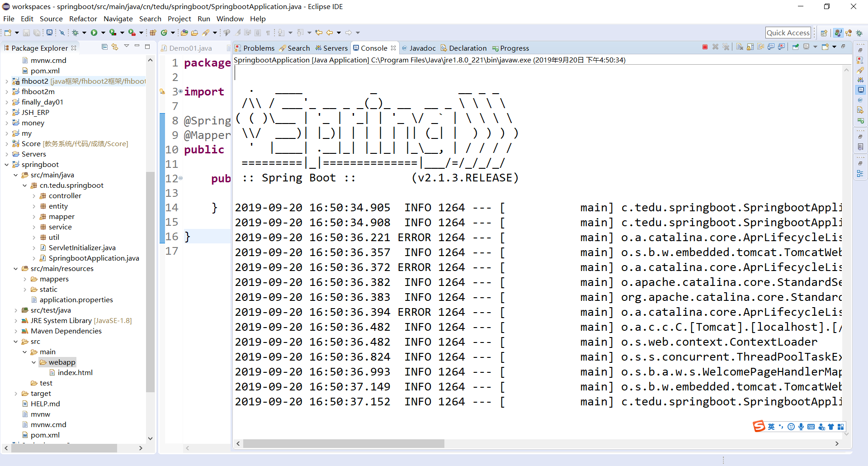This screenshot has height=466, width=868.
Task: Expand the Maven Dependencies node
Action: [16, 331]
